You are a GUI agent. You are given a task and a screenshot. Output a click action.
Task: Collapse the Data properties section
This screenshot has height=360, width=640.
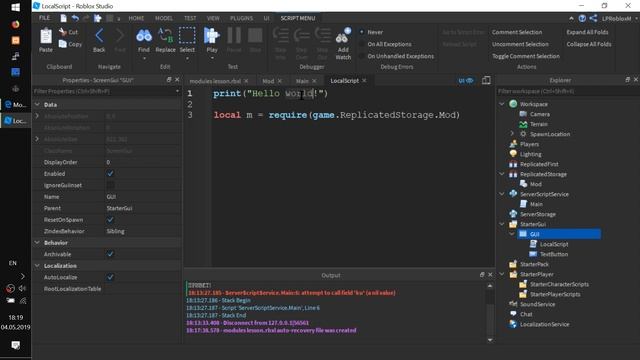pyautogui.click(x=37, y=104)
